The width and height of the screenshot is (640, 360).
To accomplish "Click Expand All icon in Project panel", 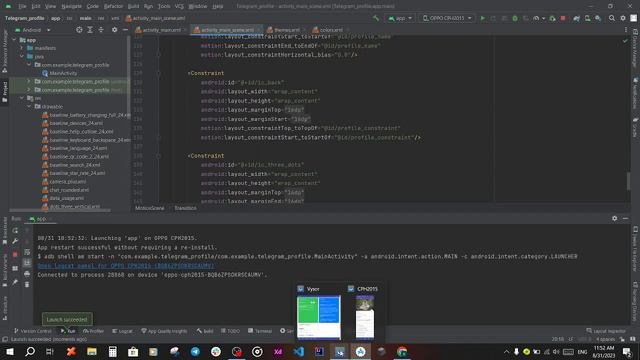I will click(x=90, y=30).
